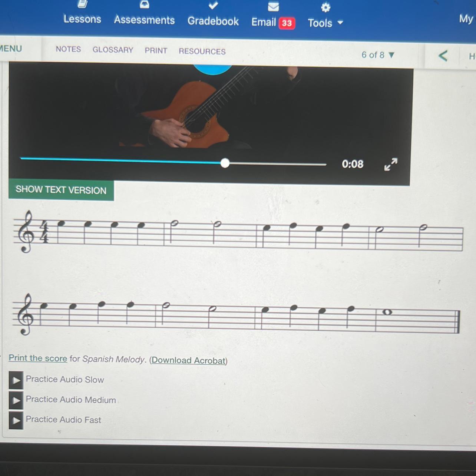Click the Spanish Melody title text

(113, 359)
